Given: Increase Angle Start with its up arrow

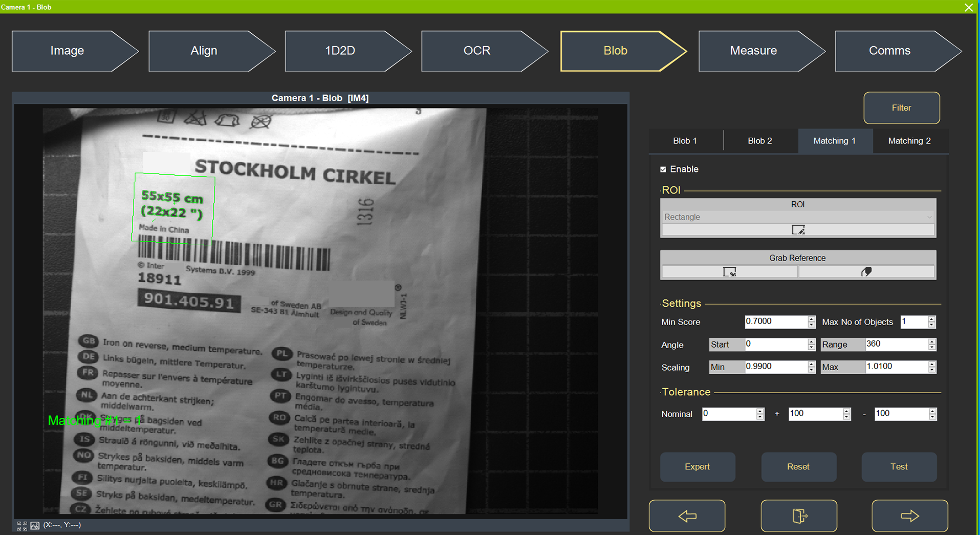Looking at the screenshot, I should point(811,341).
